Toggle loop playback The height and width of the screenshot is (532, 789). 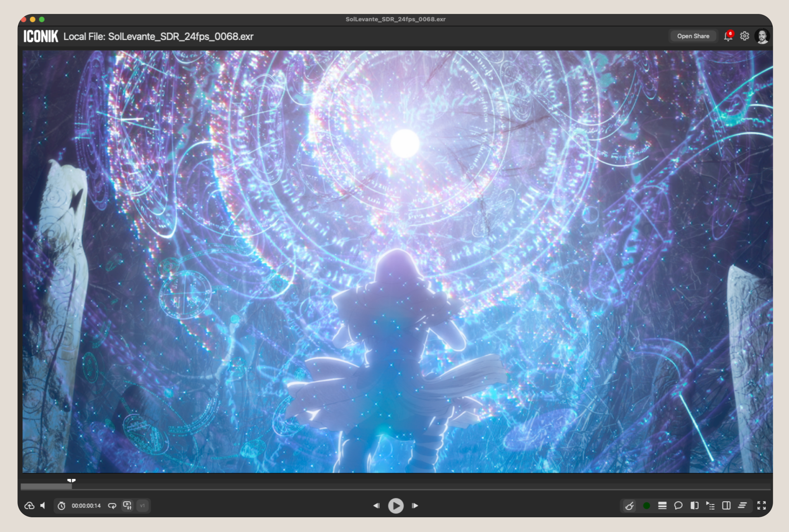pos(112,506)
